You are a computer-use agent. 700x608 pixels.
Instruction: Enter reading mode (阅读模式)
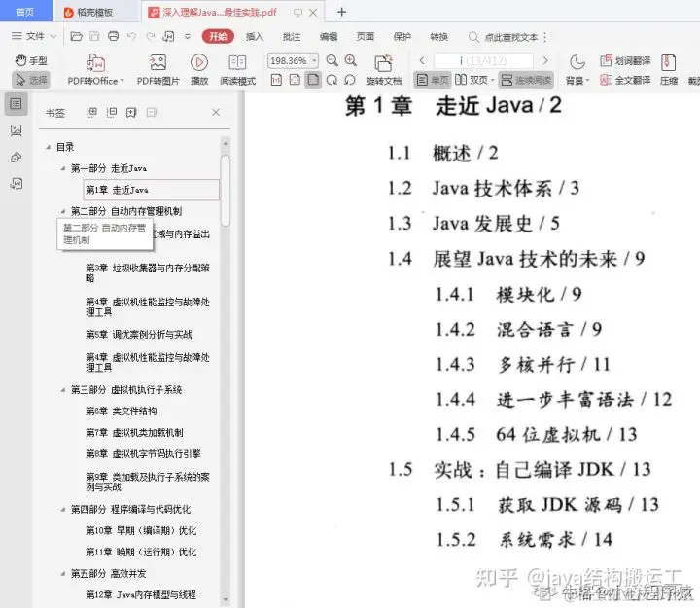coord(237,69)
